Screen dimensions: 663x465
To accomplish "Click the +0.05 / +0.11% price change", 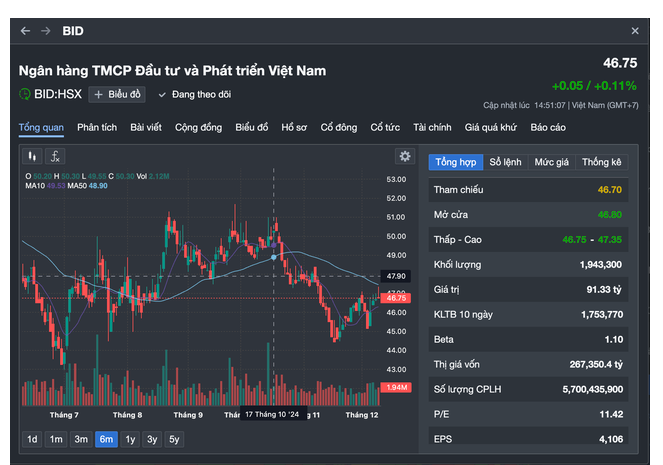I will point(594,86).
